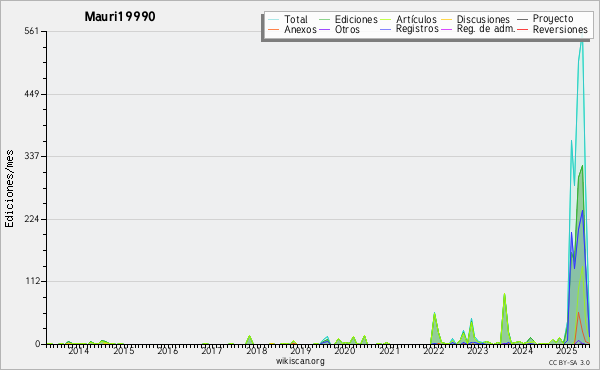Select the Discusiones legend entry

[x=483, y=19]
